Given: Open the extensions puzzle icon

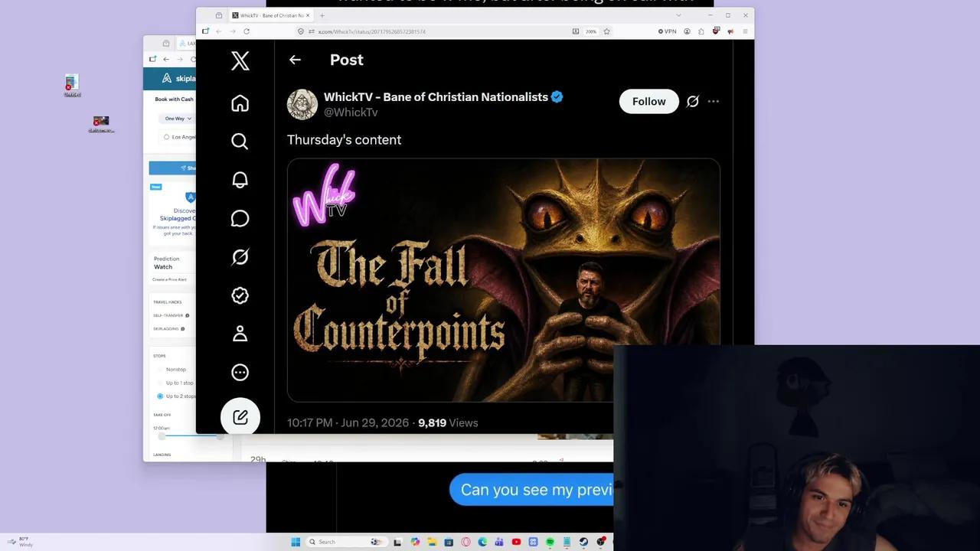Looking at the screenshot, I should pos(701,31).
